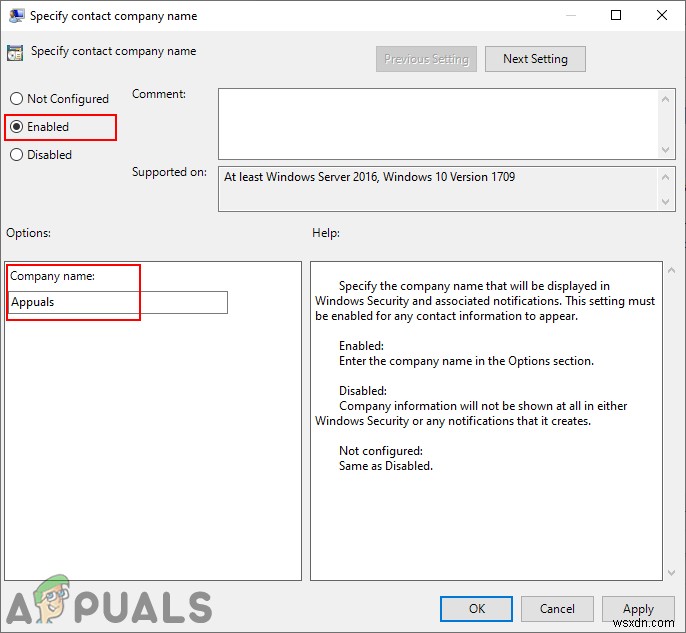This screenshot has width=686, height=633.
Task: Click the 'Supported on:' label
Action: [169, 172]
